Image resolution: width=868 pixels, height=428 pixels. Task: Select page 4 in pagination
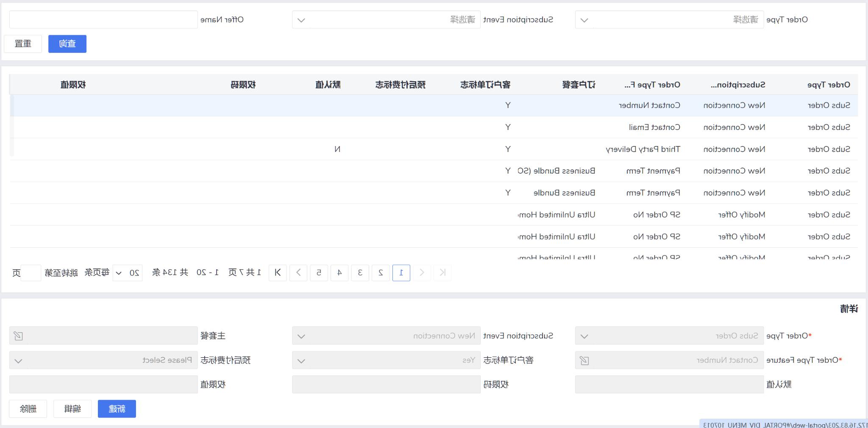(x=339, y=273)
